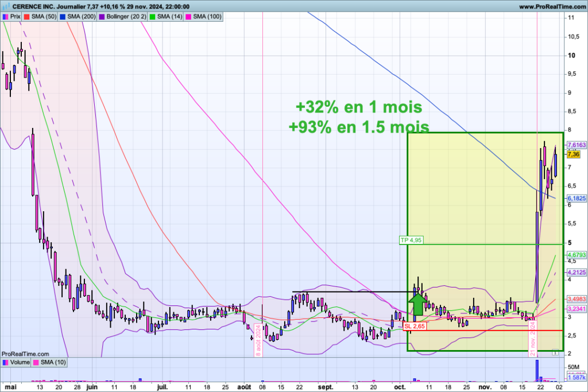Click the mai month label on the time axis
This screenshot has width=588, height=392.
10,387
